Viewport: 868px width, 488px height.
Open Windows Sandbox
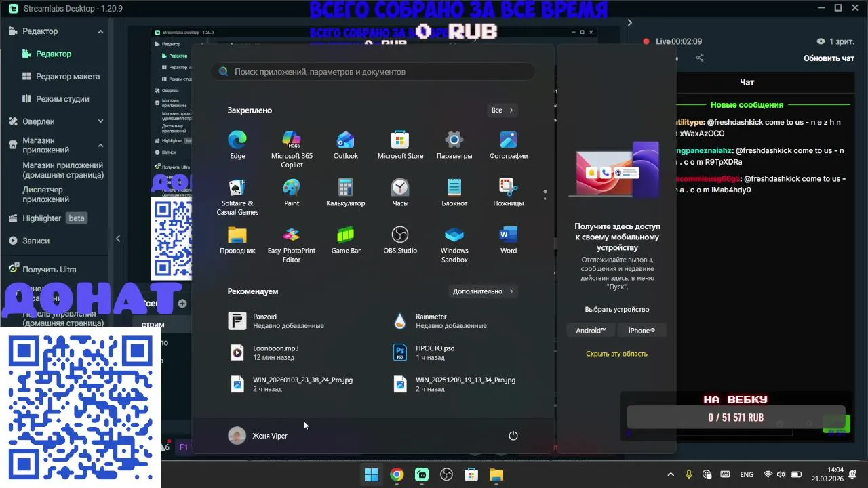(x=454, y=245)
